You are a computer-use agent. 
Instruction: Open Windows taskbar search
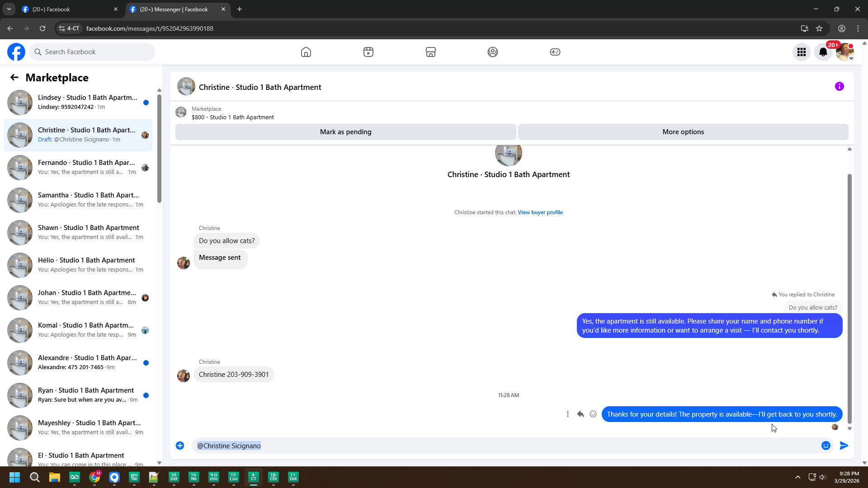[34, 477]
